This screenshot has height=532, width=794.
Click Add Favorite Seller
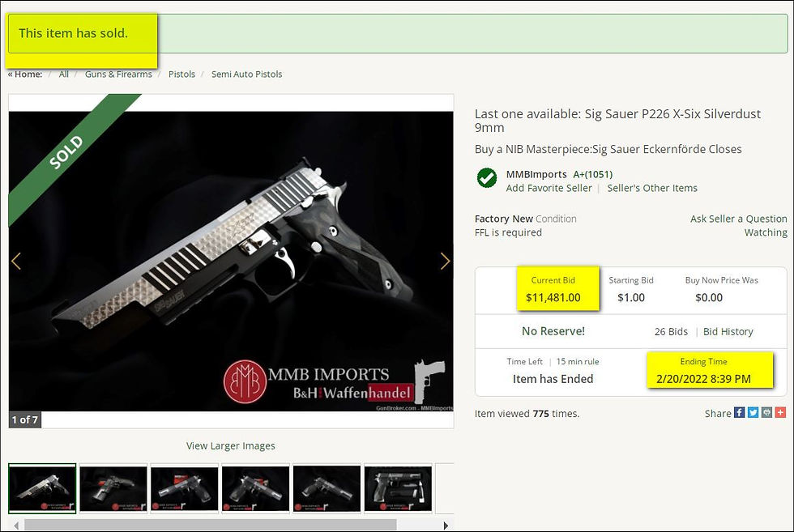(x=549, y=188)
